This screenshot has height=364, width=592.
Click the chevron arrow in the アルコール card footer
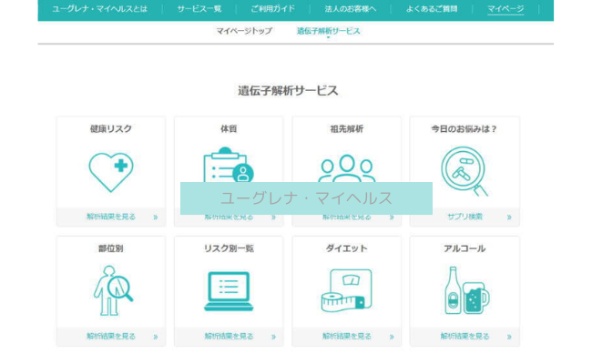pyautogui.click(x=509, y=337)
